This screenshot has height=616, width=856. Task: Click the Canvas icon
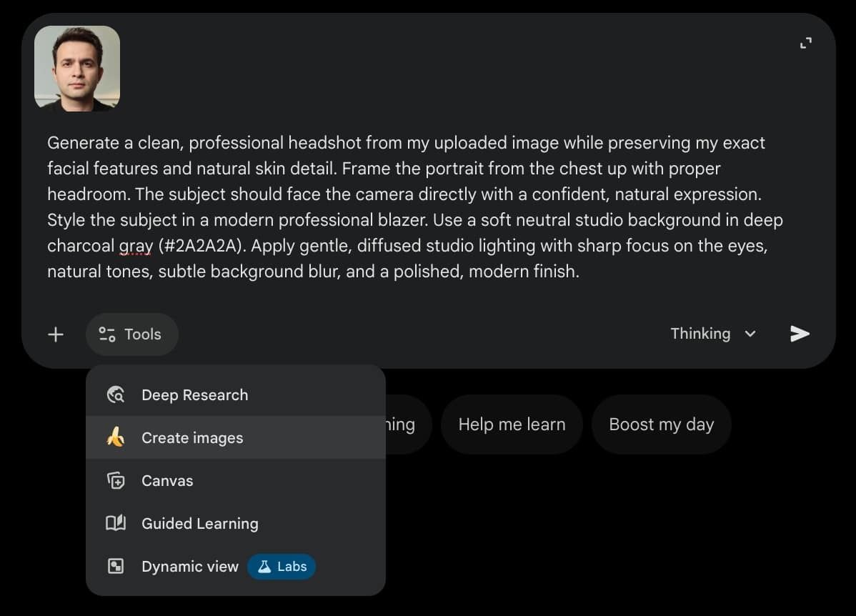point(116,481)
